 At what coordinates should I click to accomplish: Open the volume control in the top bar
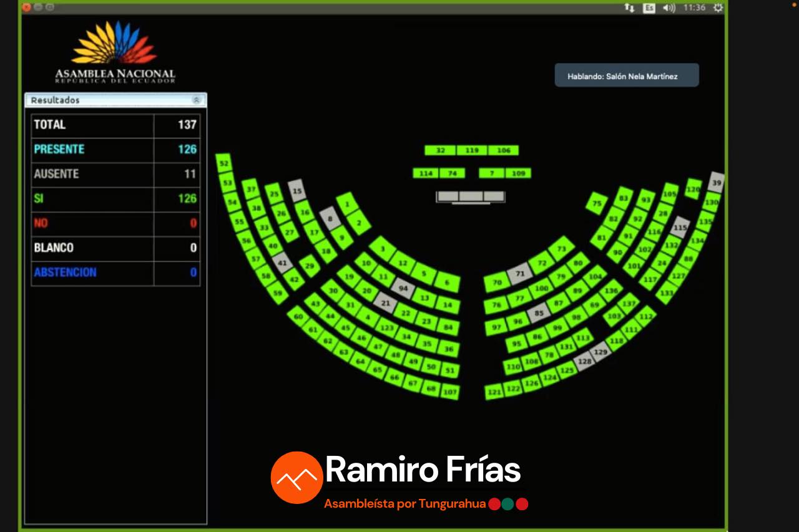(669, 7)
